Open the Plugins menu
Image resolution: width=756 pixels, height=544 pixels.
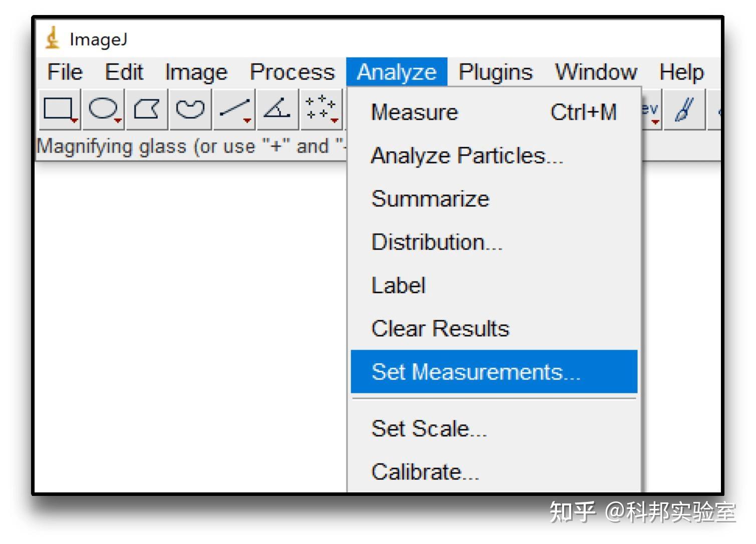(495, 72)
